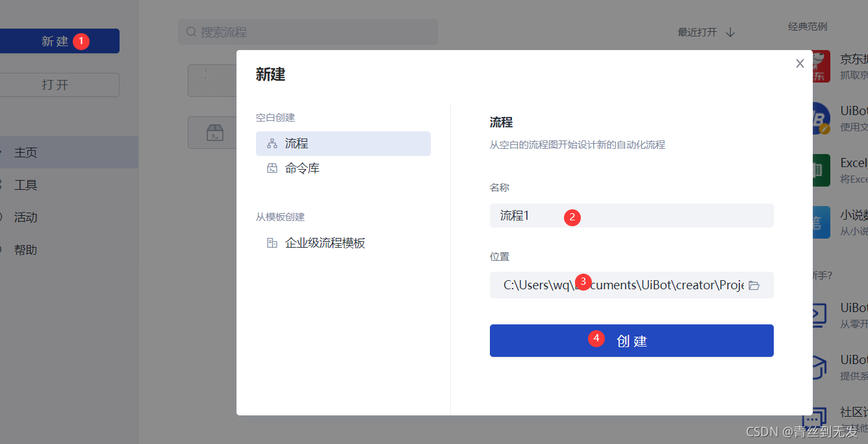Click the 名称 field containing 流程1

[632, 215]
